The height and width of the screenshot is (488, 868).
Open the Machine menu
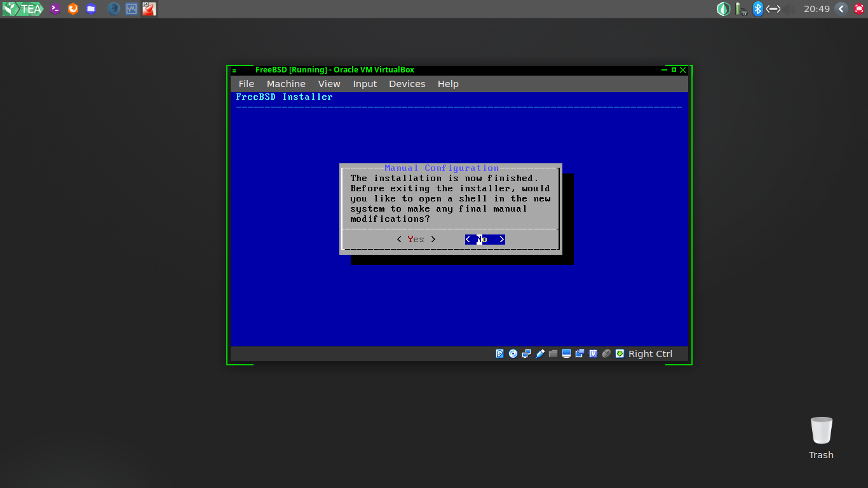(x=286, y=84)
